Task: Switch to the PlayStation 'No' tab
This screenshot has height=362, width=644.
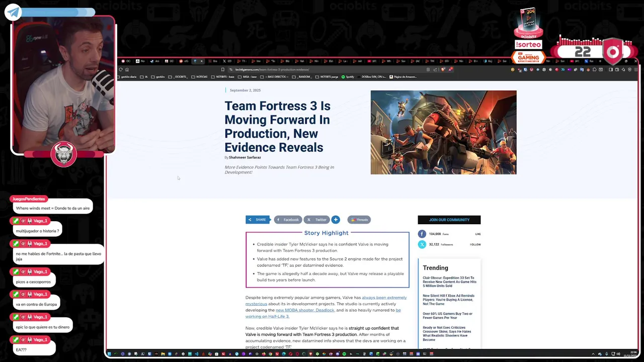Action: point(140,61)
